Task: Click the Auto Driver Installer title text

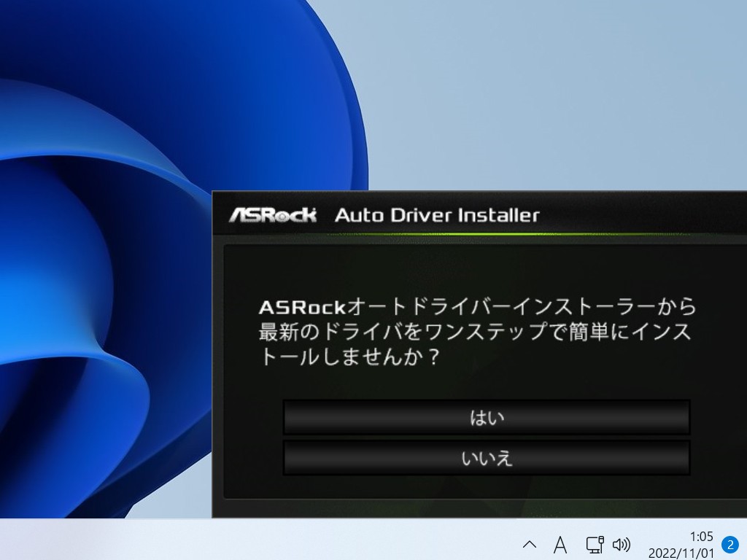Action: [437, 215]
